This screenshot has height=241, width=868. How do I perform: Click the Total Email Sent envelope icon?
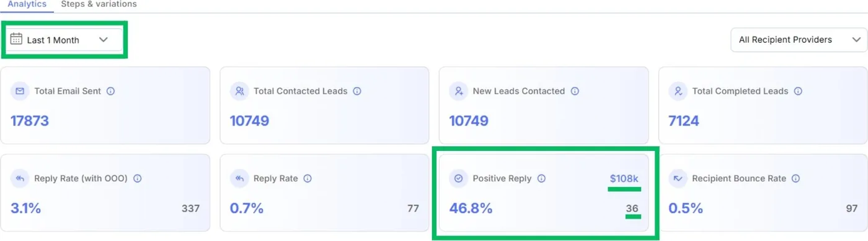click(20, 91)
